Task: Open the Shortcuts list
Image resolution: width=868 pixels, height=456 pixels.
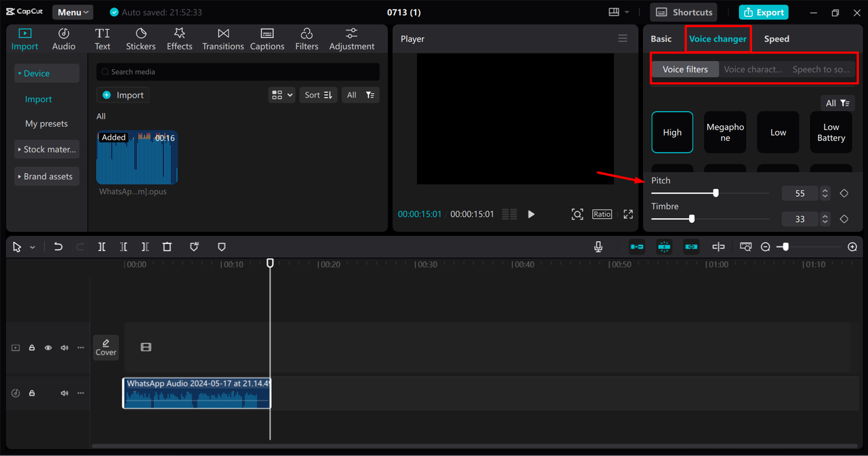Action: 684,12
